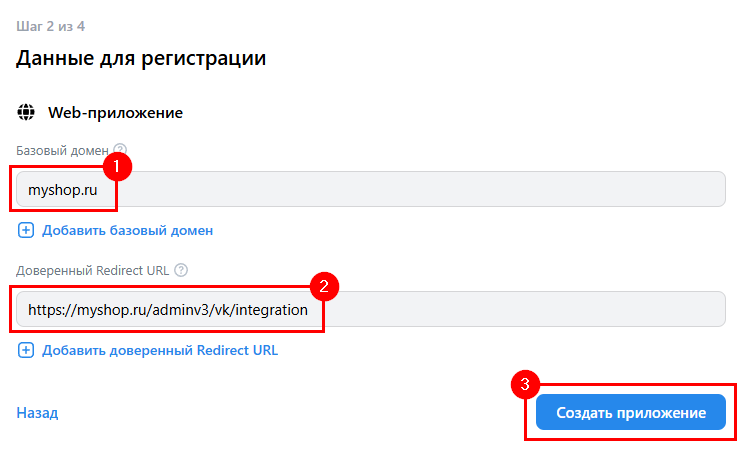The height and width of the screenshot is (475, 740).
Task: Select the Web-приложение section title
Action: (115, 113)
